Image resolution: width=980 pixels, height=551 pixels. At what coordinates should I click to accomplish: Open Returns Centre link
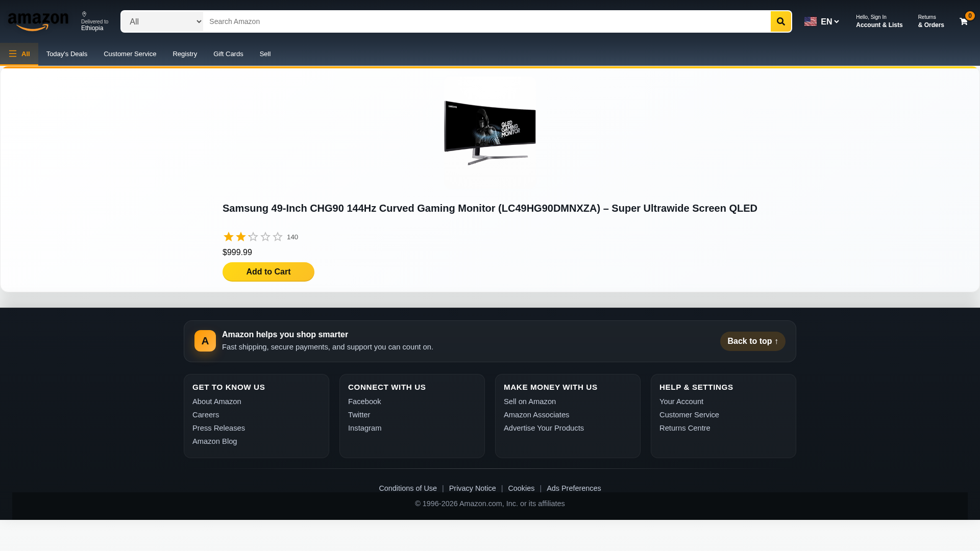click(685, 428)
